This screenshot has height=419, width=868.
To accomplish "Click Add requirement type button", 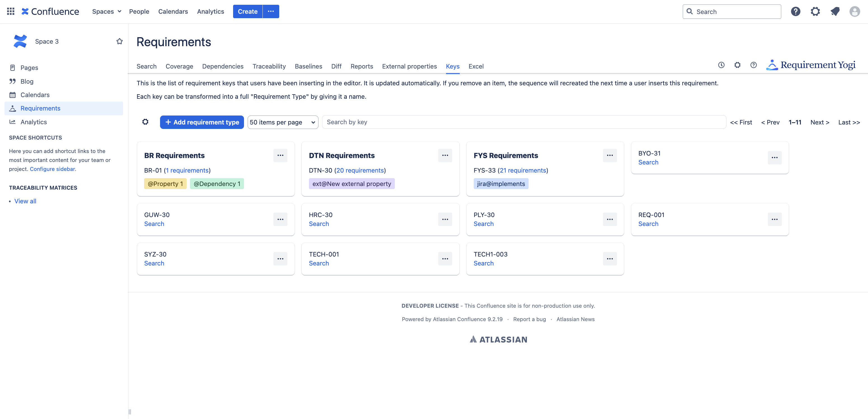I will [201, 122].
